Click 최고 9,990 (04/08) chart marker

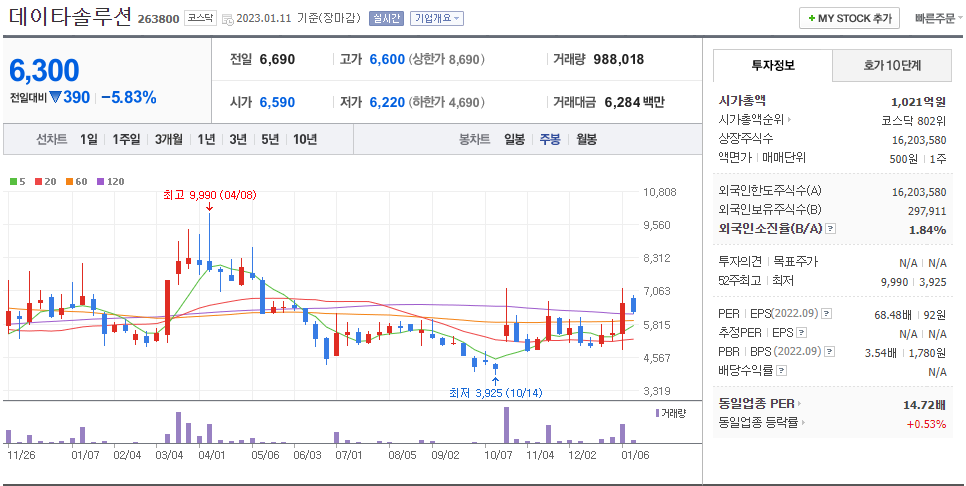pyautogui.click(x=209, y=195)
